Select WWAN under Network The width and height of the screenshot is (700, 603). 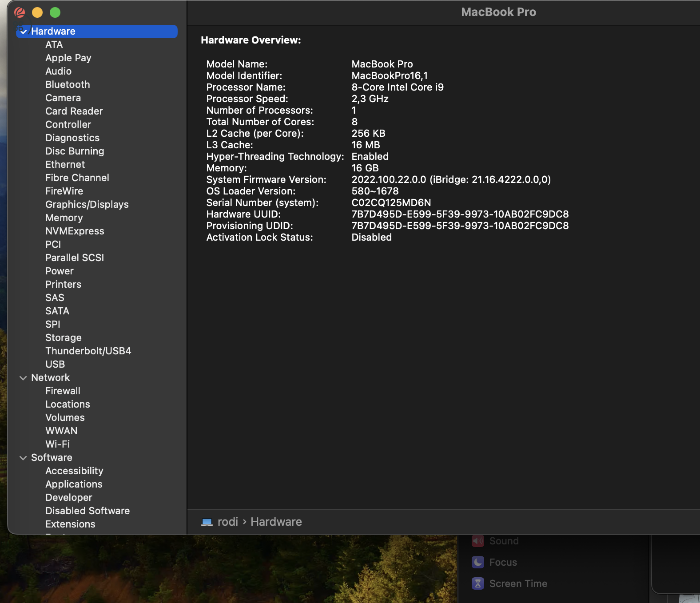coord(61,431)
